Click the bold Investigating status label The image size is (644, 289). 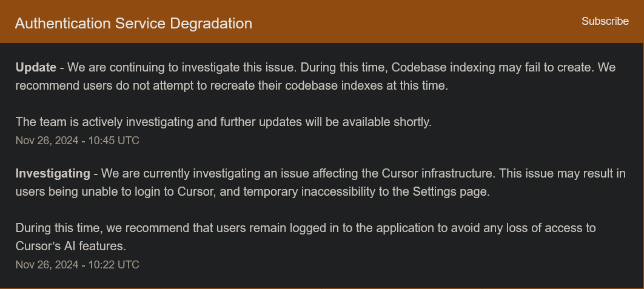(53, 174)
